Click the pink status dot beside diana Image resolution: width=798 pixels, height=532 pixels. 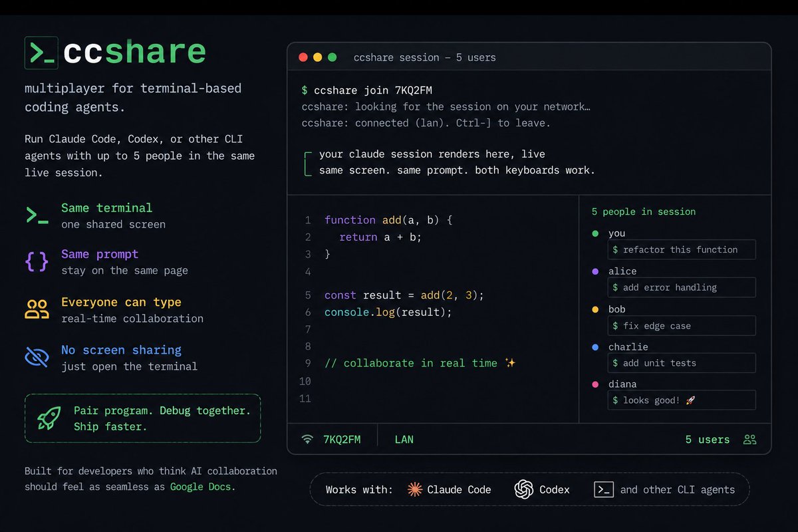point(595,384)
